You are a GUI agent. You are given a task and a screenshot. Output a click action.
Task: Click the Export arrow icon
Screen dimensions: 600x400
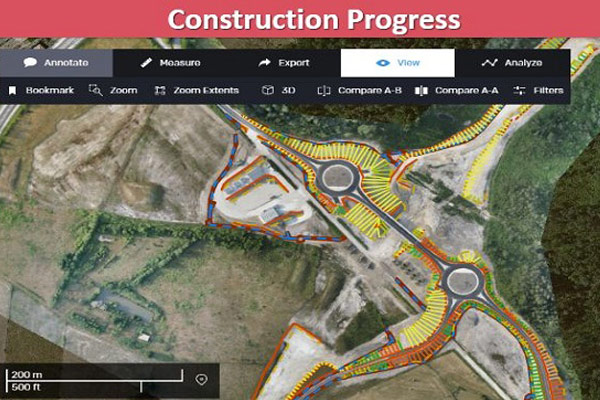264,62
